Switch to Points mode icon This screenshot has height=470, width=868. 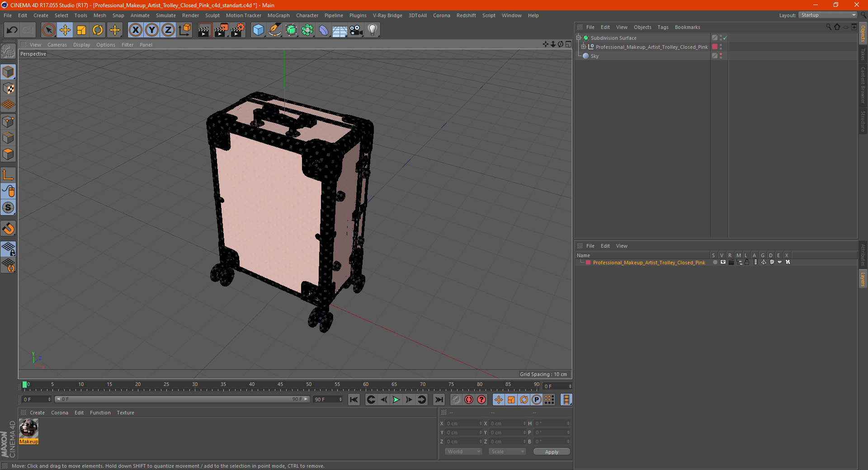coord(8,122)
